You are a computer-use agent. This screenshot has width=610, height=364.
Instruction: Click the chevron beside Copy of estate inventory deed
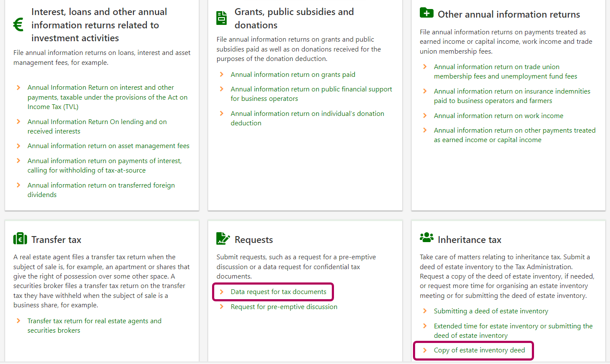point(425,350)
